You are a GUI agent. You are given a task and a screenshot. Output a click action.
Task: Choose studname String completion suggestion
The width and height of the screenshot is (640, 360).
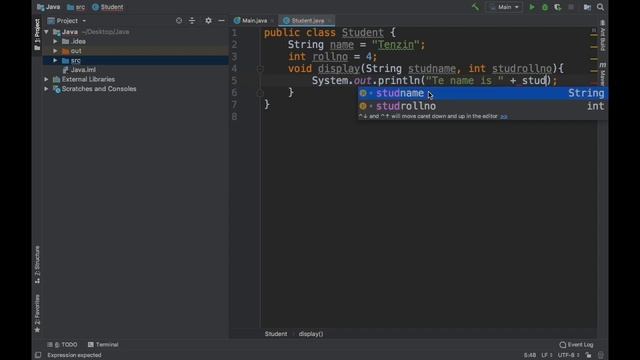coord(483,93)
